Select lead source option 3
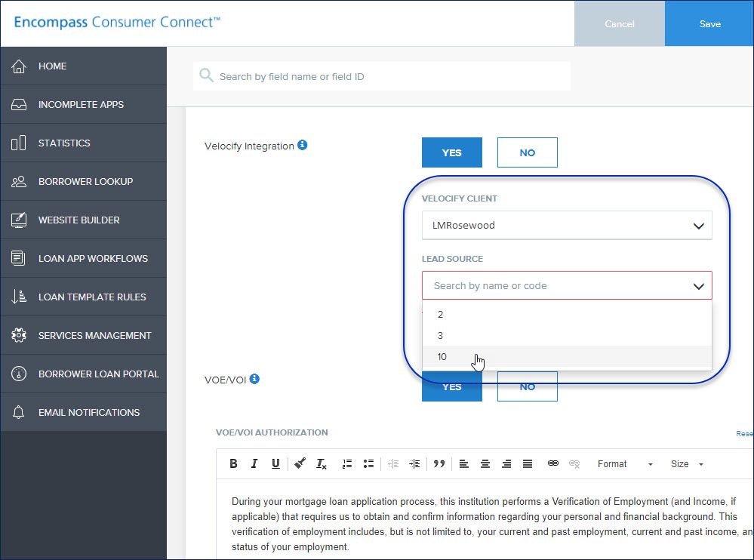This screenshot has width=754, height=560. click(x=567, y=336)
